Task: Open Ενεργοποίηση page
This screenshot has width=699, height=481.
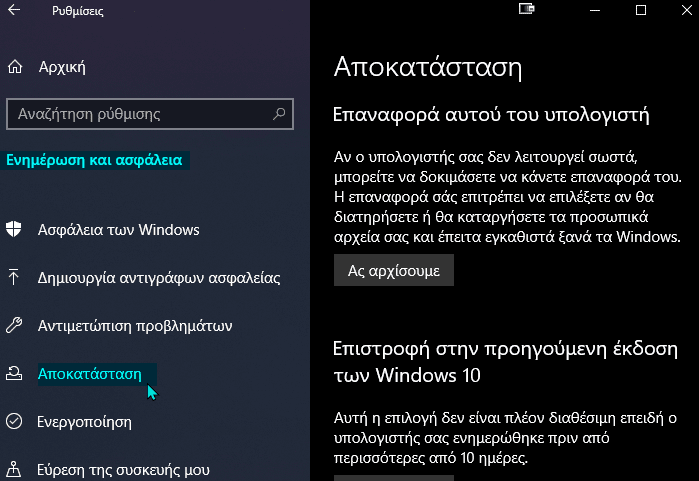Action: pyautogui.click(x=84, y=422)
